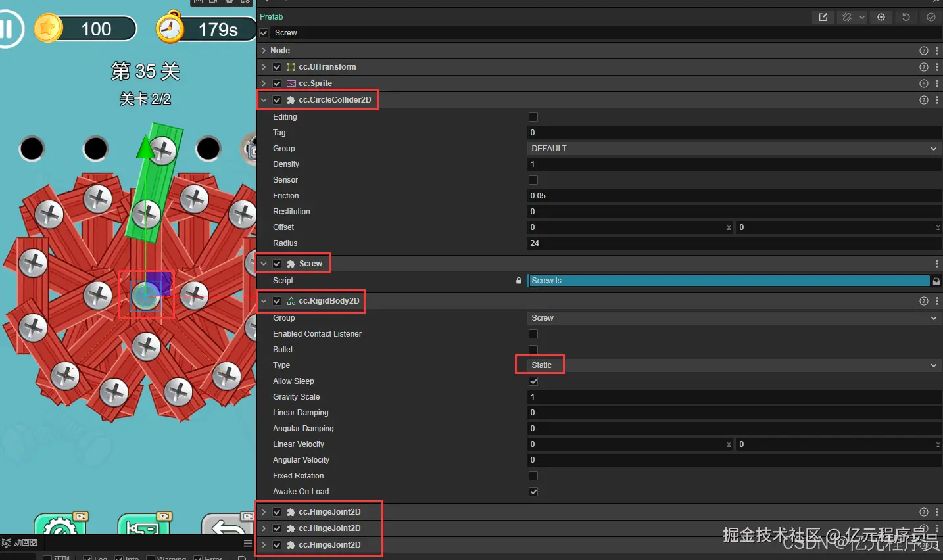Expand the cc.UITransform section
This screenshot has width=943, height=560.
[264, 67]
